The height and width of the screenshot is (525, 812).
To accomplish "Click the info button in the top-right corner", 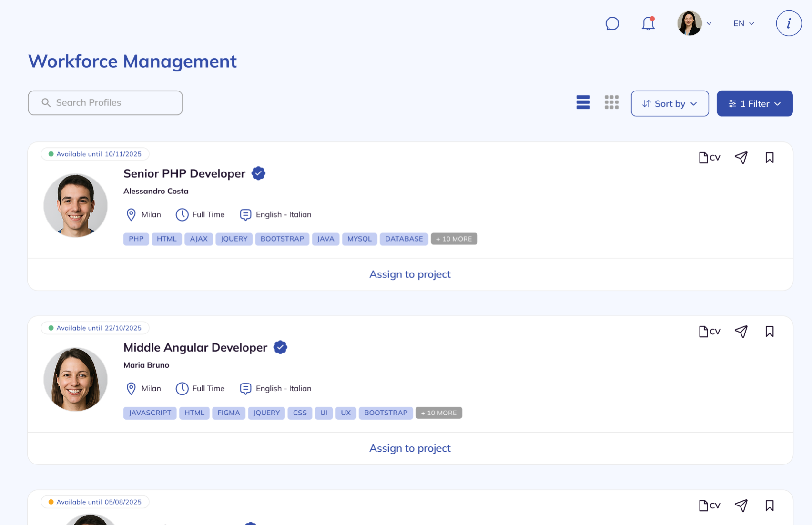I will click(x=789, y=23).
